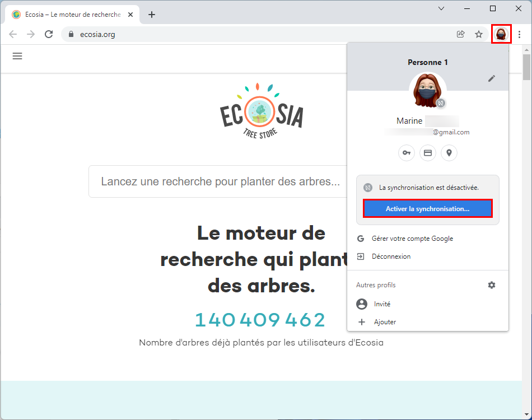The height and width of the screenshot is (420, 532).
Task: Minimize the Chrome window
Action: click(x=467, y=8)
